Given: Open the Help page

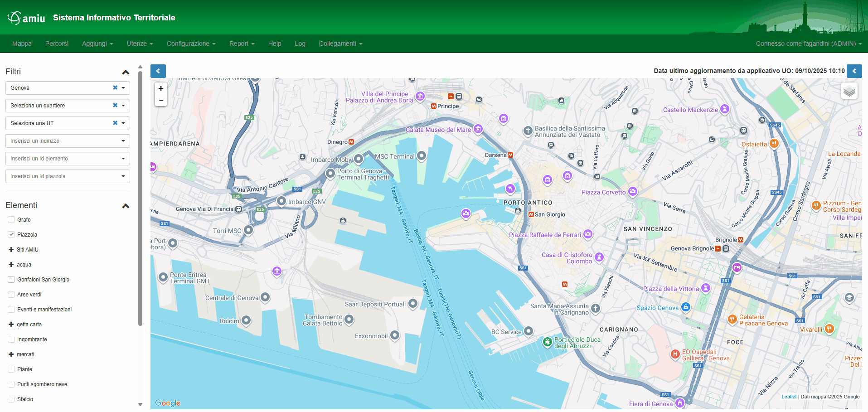Looking at the screenshot, I should (275, 44).
